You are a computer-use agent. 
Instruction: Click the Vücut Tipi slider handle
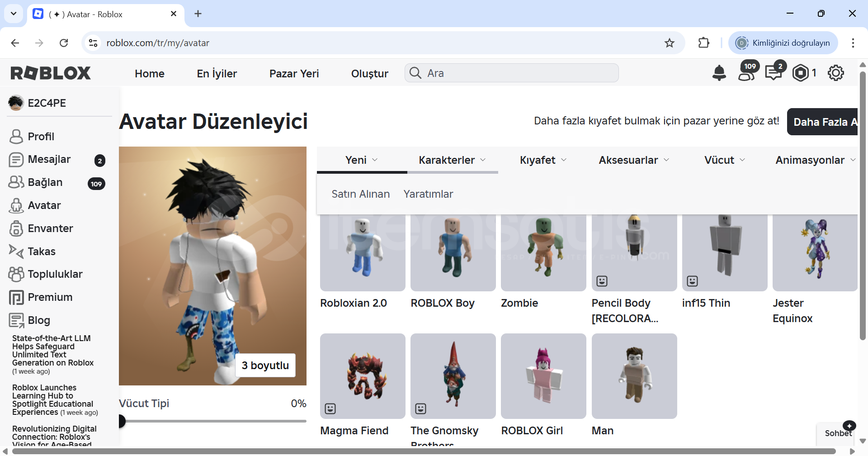tap(121, 421)
